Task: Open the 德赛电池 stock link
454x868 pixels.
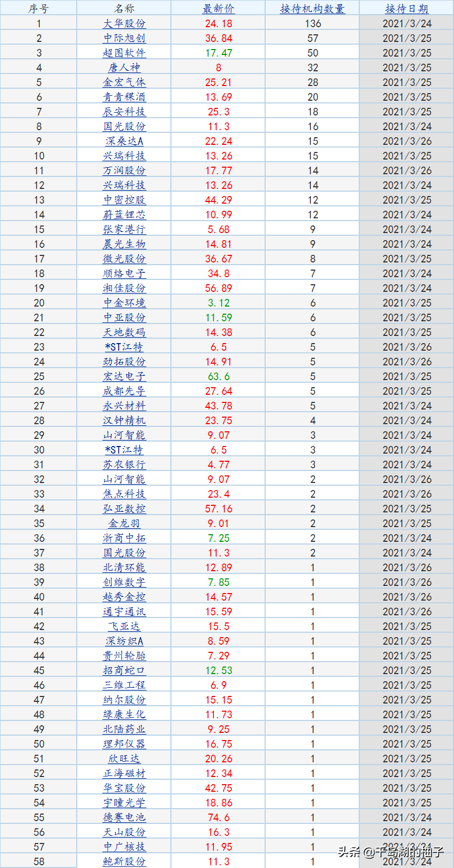Action: pos(124,817)
